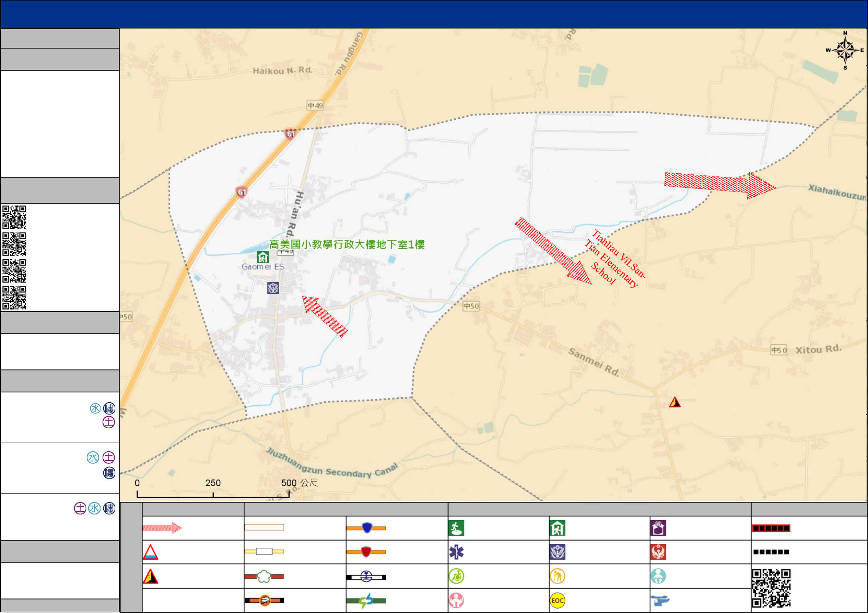Click the blue shield highway legend symbol
868x613 pixels.
pyautogui.click(x=366, y=528)
